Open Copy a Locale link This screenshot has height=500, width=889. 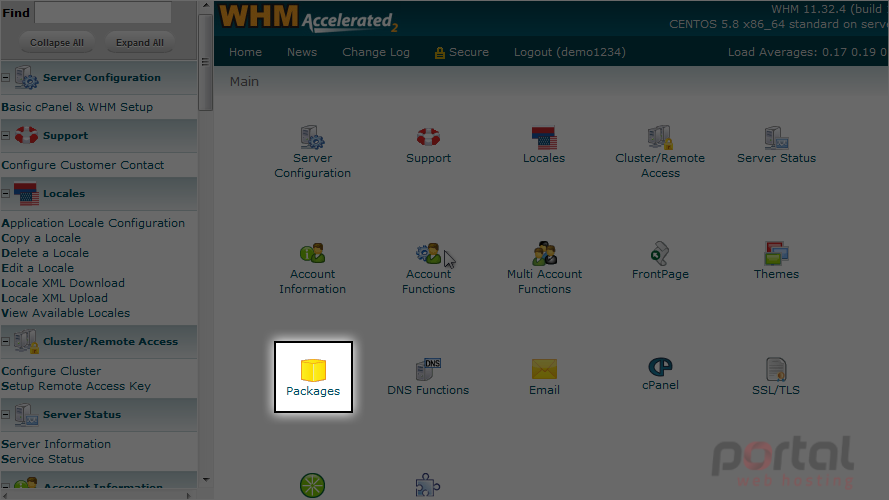tap(41, 238)
